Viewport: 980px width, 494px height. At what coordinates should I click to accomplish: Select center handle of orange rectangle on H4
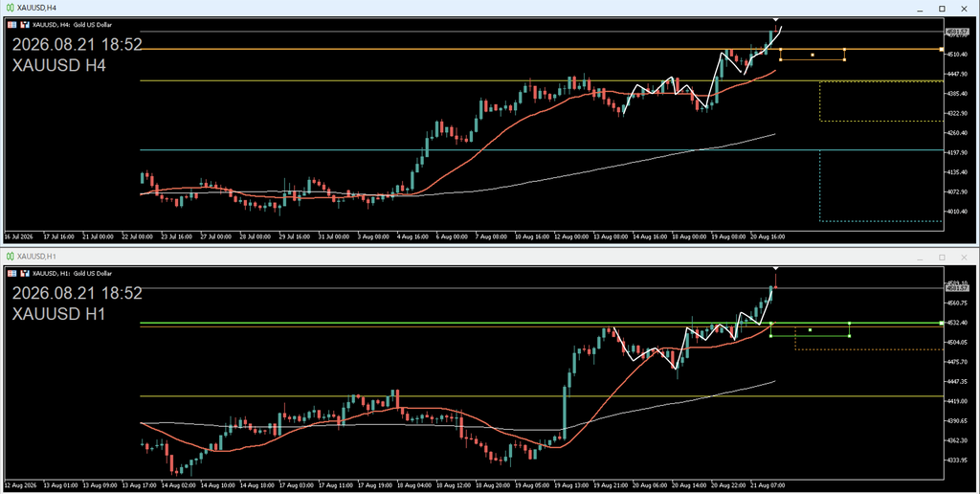(x=813, y=55)
